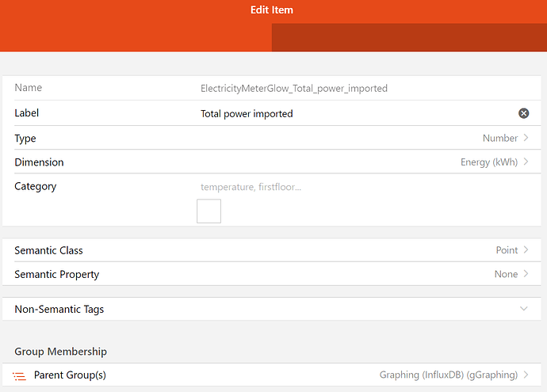Click the Parent Group(s) list icon
This screenshot has height=392, width=547.
[20, 375]
